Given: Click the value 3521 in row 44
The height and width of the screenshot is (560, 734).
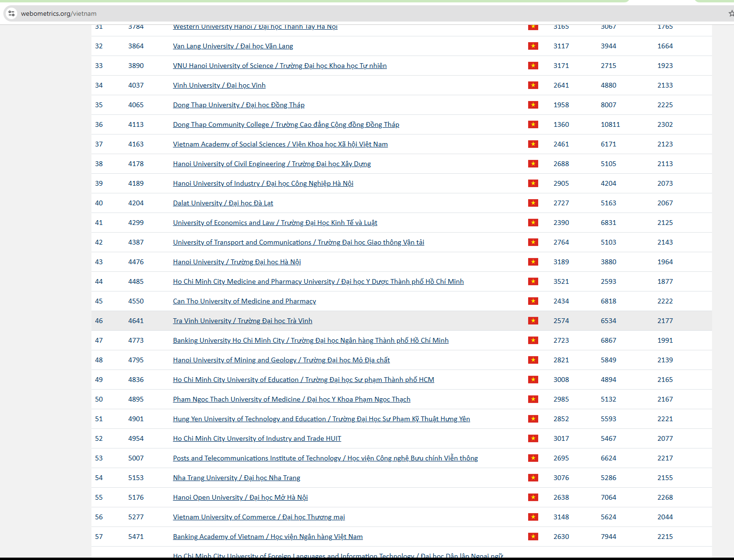Looking at the screenshot, I should (561, 281).
